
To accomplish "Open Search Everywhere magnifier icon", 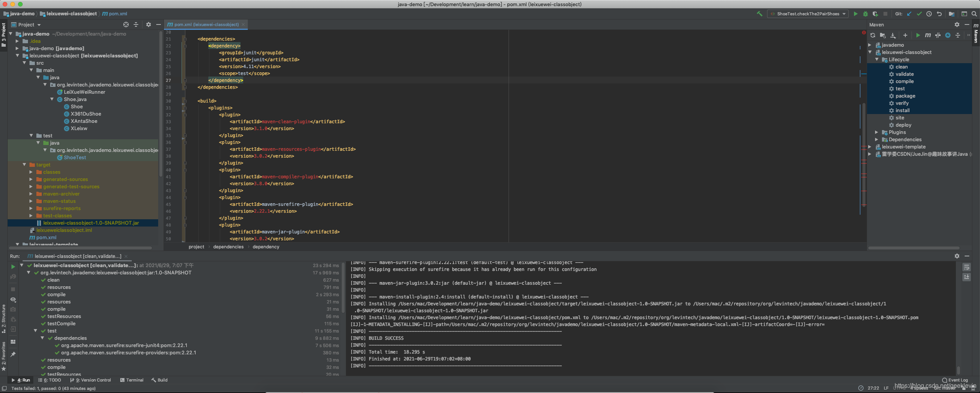I will [x=974, y=14].
